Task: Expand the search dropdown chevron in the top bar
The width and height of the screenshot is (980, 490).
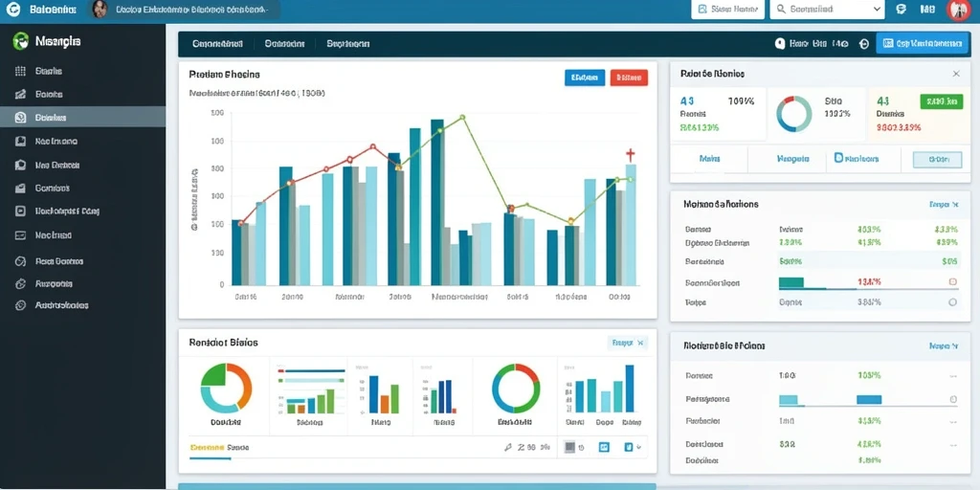Action: [878, 10]
